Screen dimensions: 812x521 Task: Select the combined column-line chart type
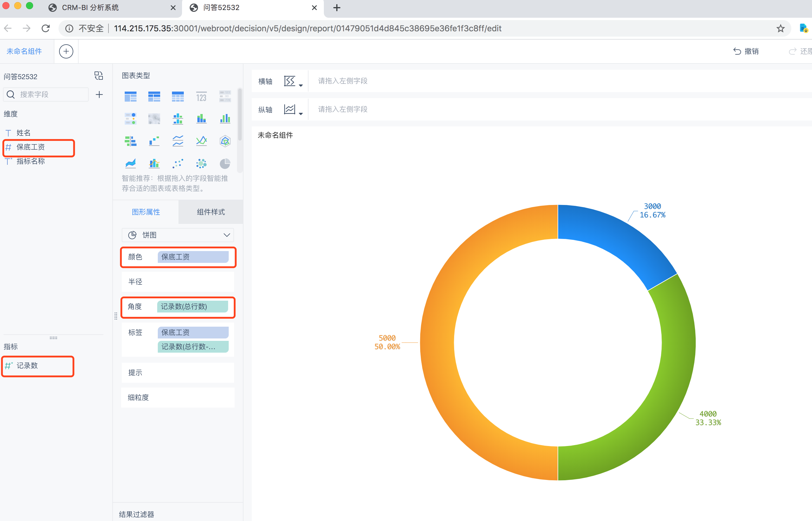(154, 163)
